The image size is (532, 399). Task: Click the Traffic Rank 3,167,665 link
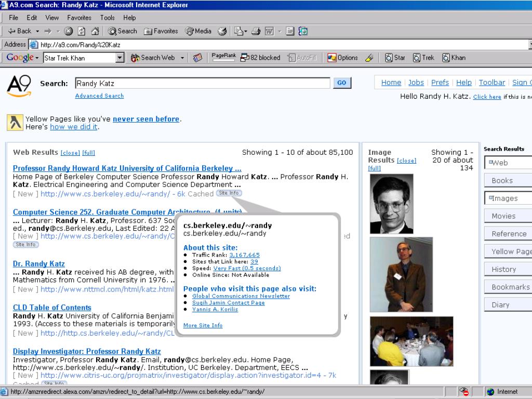pos(244,255)
